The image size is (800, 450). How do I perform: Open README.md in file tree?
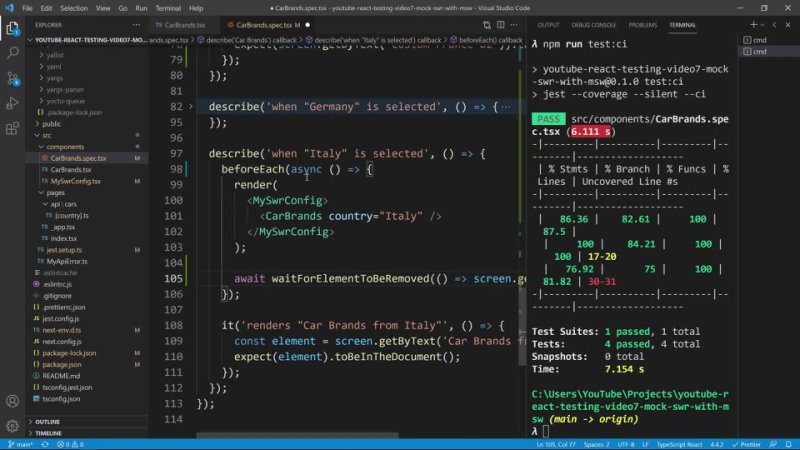click(x=61, y=376)
